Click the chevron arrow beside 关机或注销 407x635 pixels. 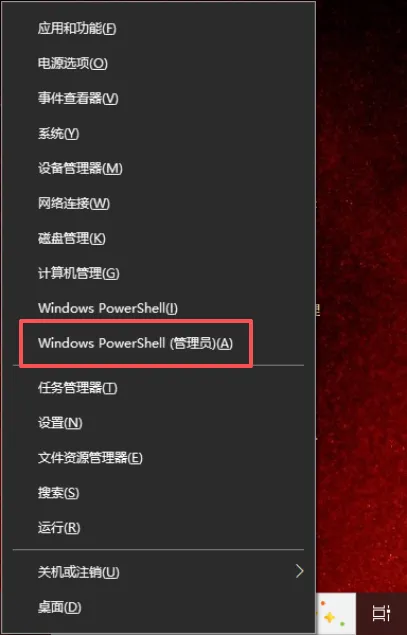point(299,571)
